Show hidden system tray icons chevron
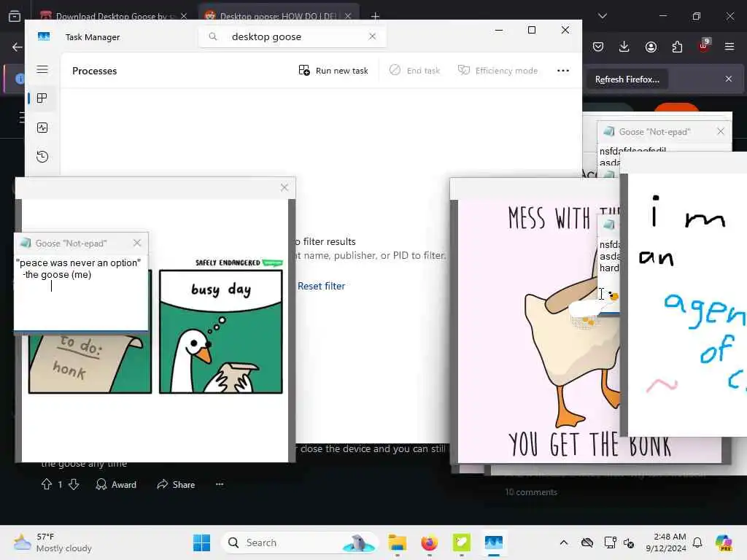 point(564,542)
